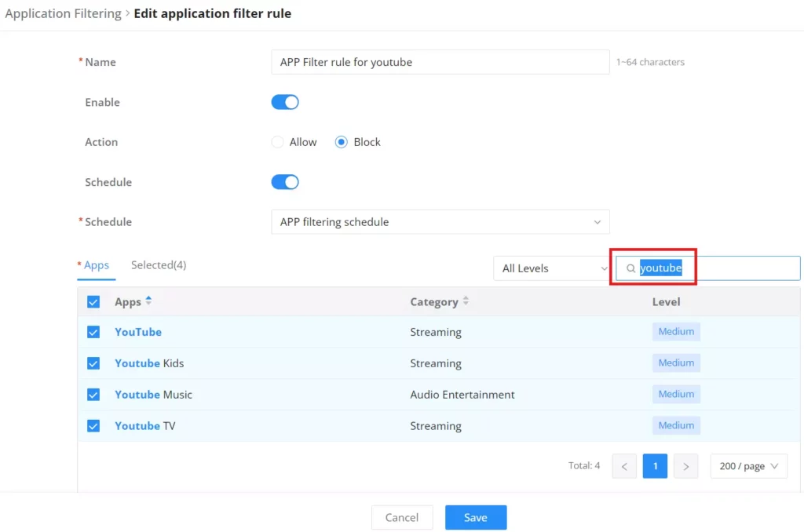This screenshot has width=804, height=532.
Task: Toggle the Enable switch off
Action: [x=285, y=102]
